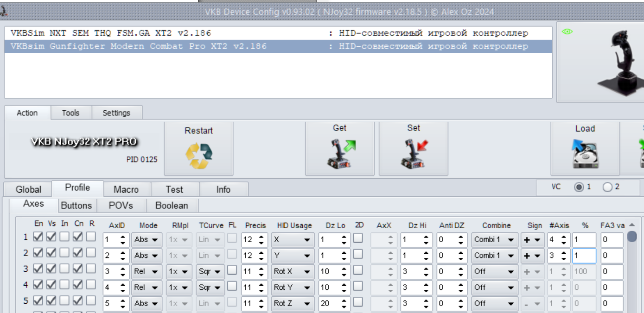
Task: Click the app icon in the title bar
Action: pos(3,12)
